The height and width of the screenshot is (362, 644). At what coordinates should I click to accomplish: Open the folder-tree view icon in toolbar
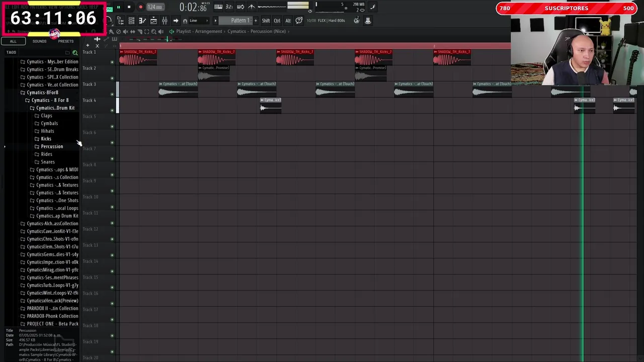120,21
